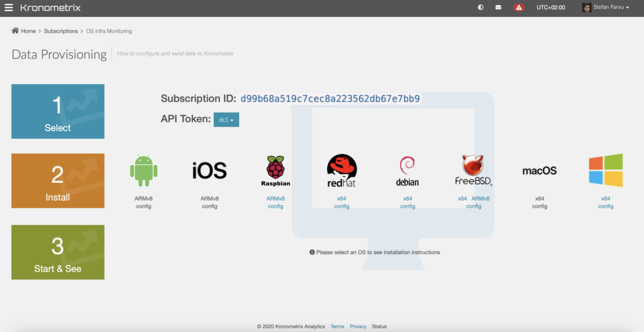Screen dimensions: 644x332
Task: Open the Raspbian config link
Action: [x=275, y=206]
